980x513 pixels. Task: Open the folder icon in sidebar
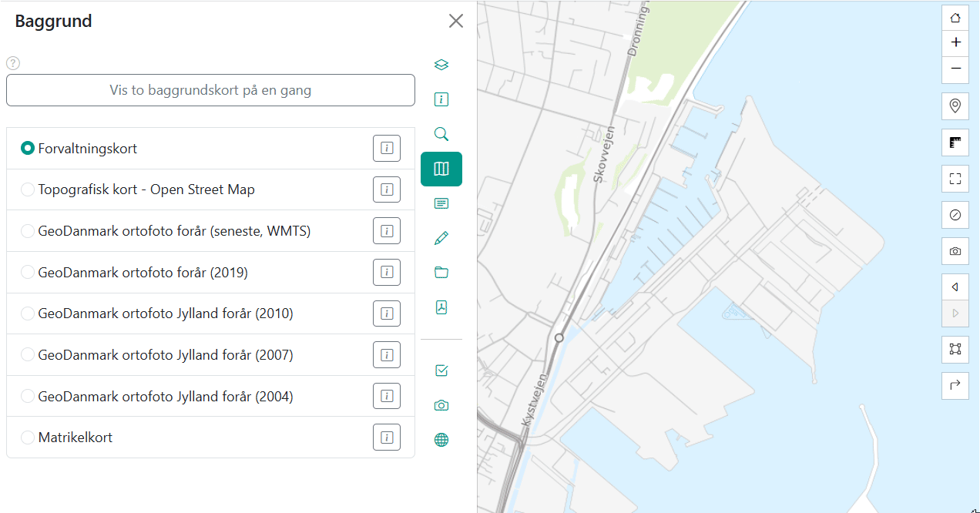tap(441, 273)
